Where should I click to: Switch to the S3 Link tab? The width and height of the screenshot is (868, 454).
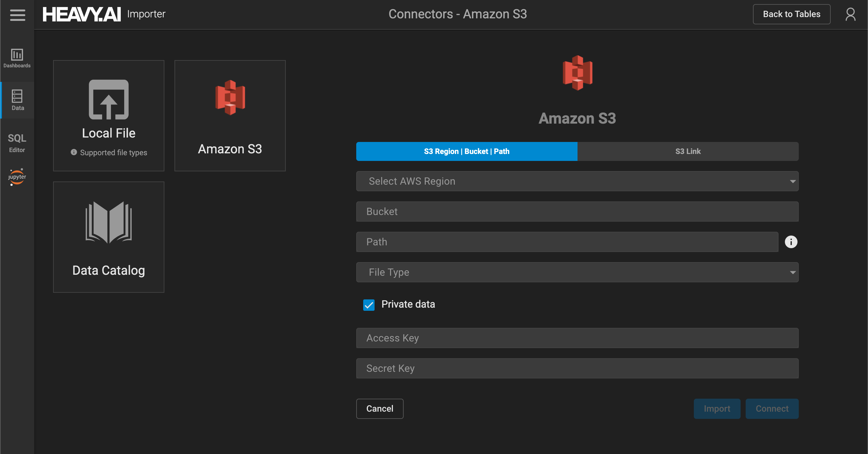688,151
